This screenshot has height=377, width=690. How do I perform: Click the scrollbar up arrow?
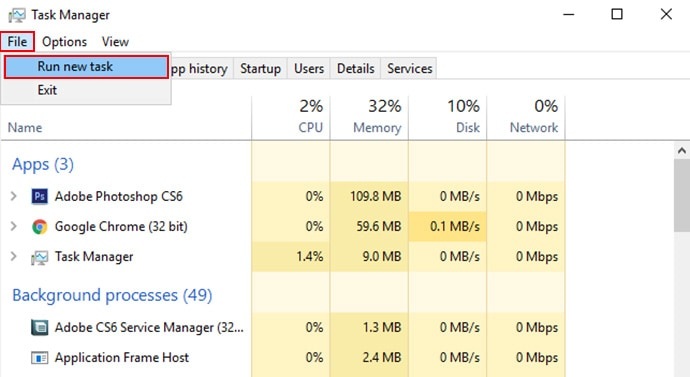pyautogui.click(x=682, y=151)
